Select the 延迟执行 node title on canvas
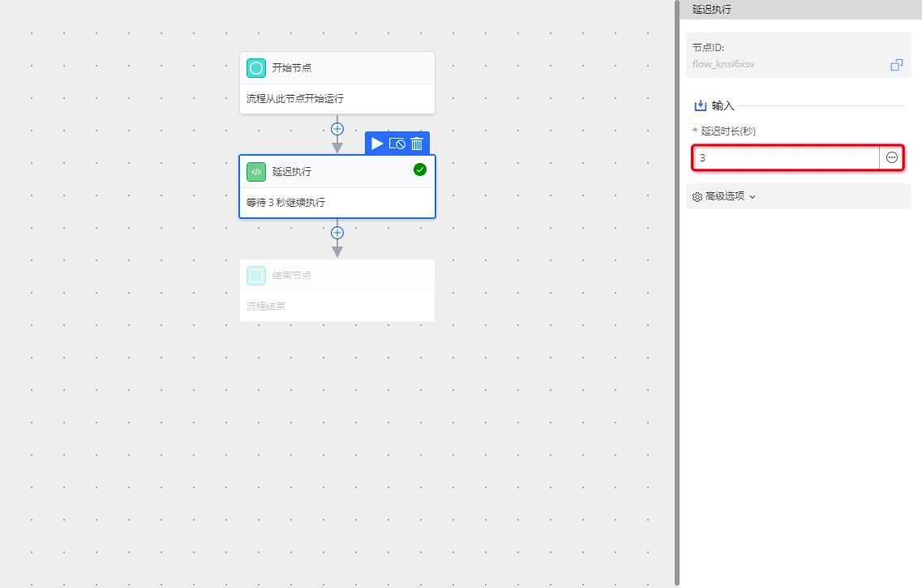Image resolution: width=922 pixels, height=588 pixels. click(x=292, y=172)
